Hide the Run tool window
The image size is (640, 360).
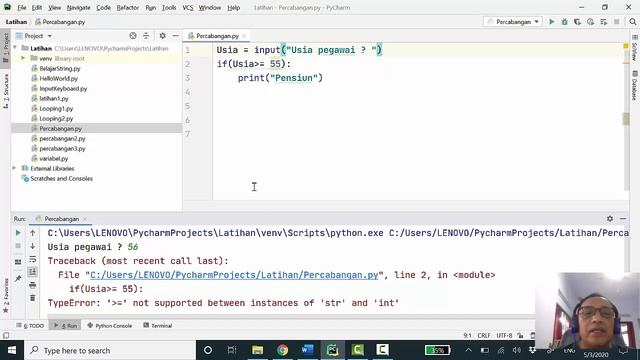pos(623,219)
